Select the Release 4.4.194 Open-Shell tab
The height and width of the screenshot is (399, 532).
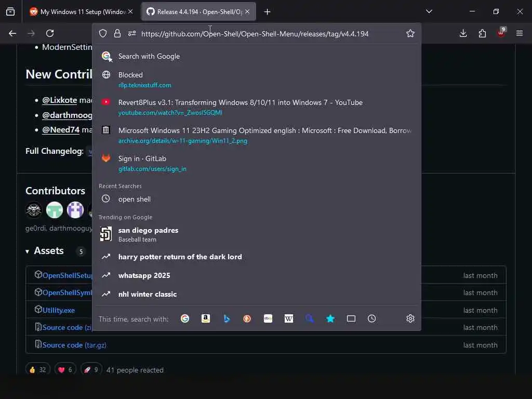[199, 12]
